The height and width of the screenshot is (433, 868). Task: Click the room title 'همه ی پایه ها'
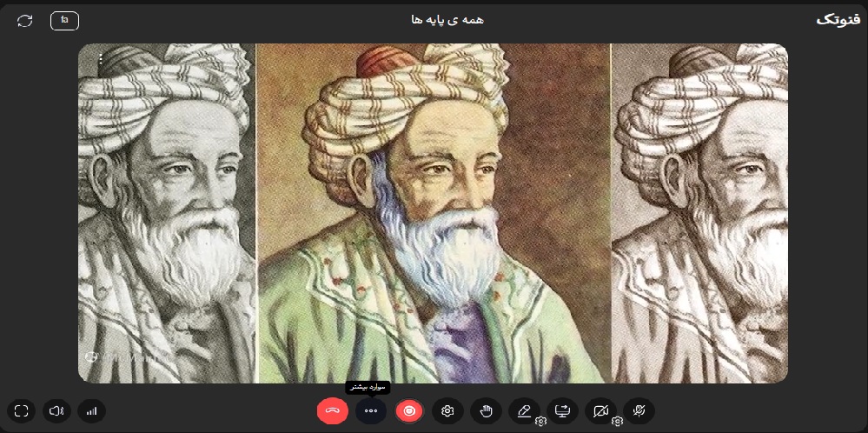pos(447,20)
